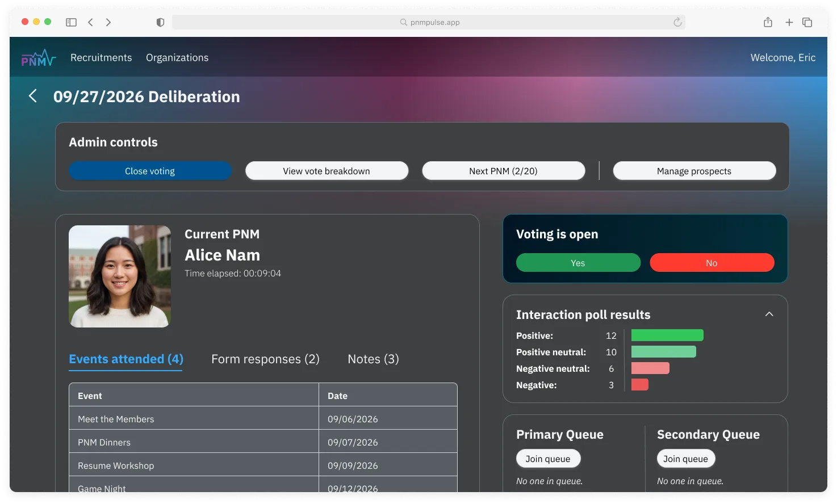Click the back chevron beside Deliberation title
837x504 pixels.
[32, 96]
